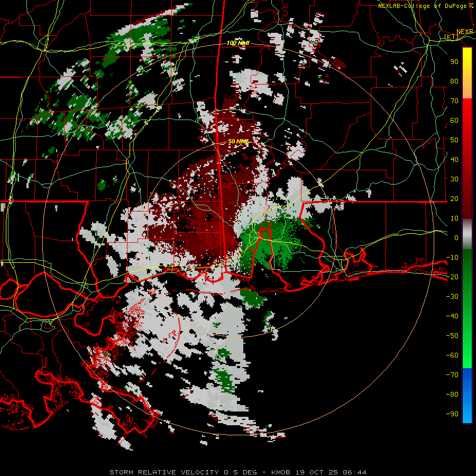
Task: Click the -50 value on the velocity scale
Action: click(452, 336)
